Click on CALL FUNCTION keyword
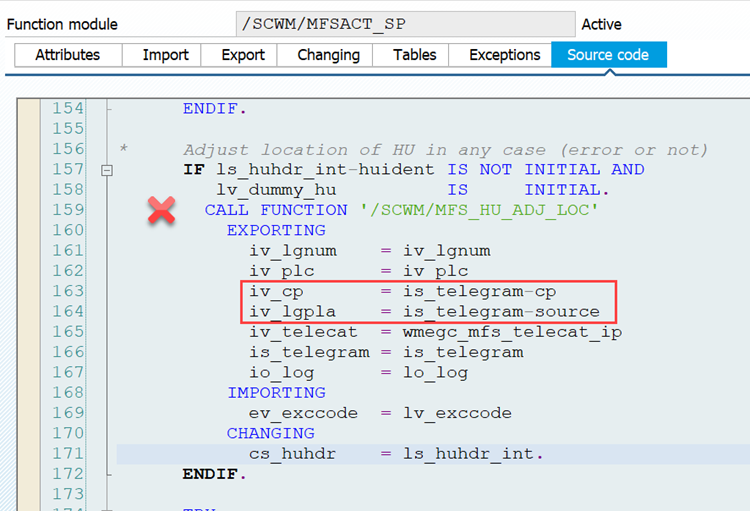Image resolution: width=750 pixels, height=511 pixels. [x=276, y=210]
